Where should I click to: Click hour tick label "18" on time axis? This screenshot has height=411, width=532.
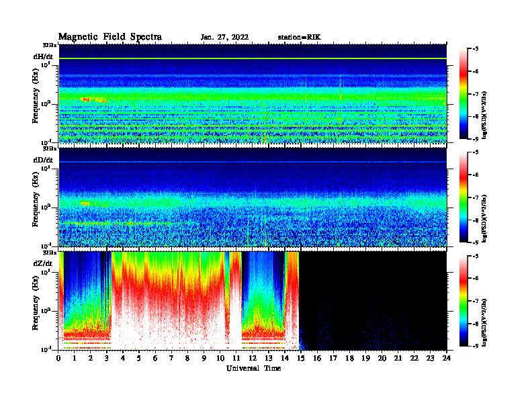click(x=349, y=359)
